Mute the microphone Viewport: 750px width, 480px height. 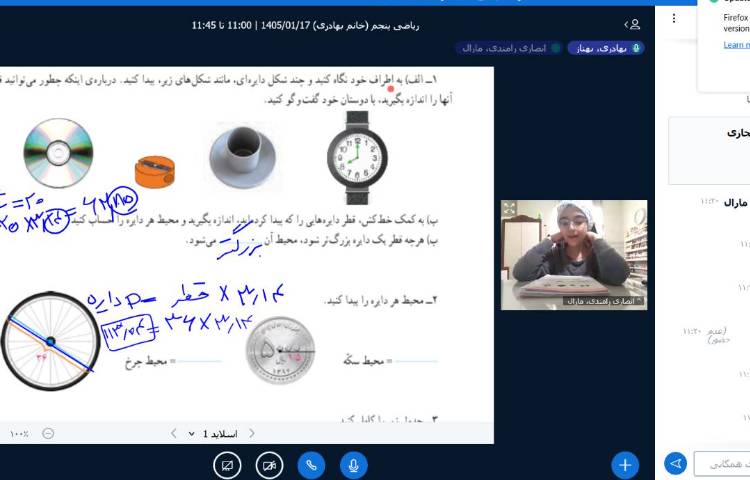coord(354,465)
